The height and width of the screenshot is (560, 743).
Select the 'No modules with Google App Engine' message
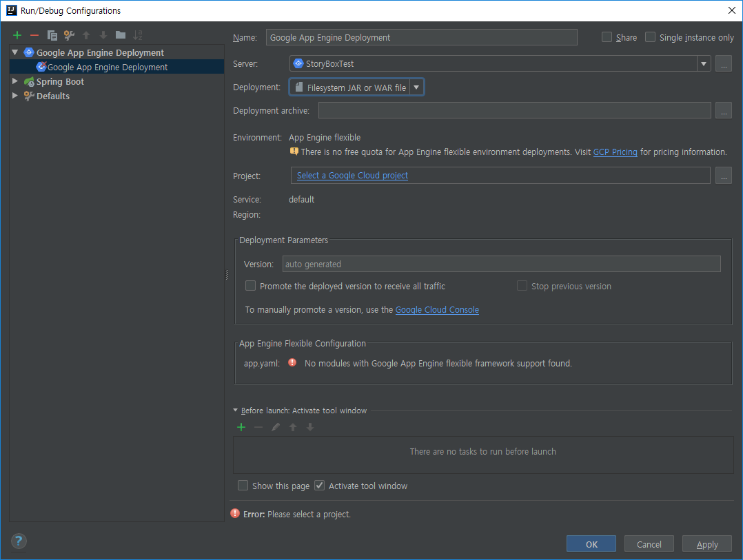click(438, 363)
